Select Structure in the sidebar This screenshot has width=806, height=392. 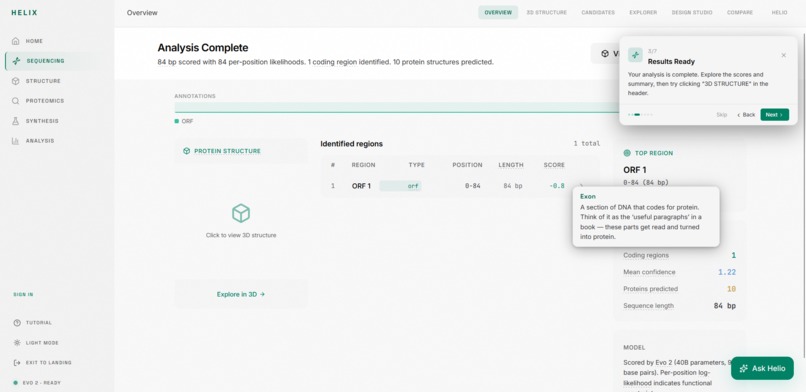click(x=43, y=81)
